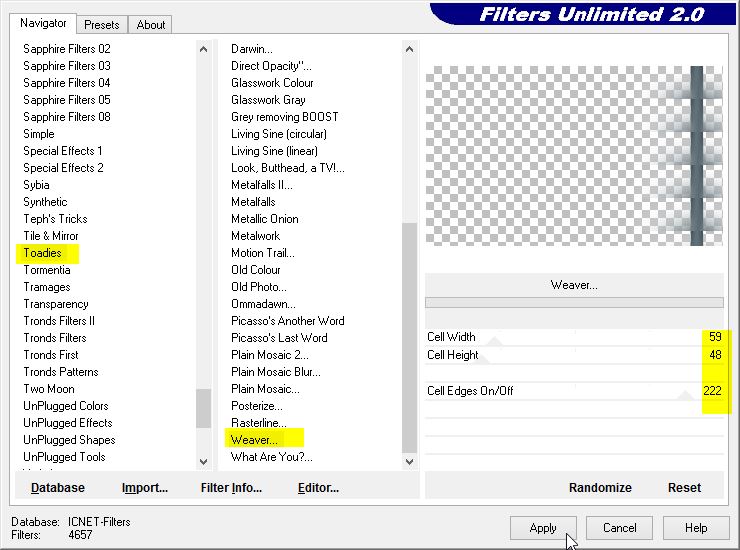The image size is (740, 550).
Task: Reset the filter settings
Action: click(x=684, y=488)
